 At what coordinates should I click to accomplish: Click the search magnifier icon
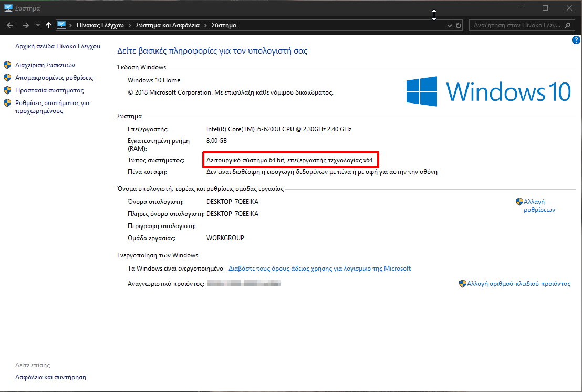tap(567, 25)
